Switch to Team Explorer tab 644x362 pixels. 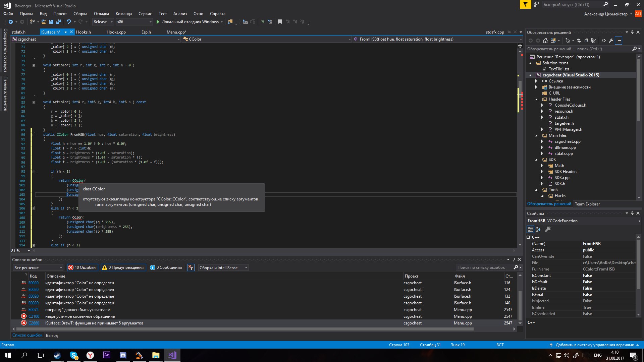pos(587,204)
